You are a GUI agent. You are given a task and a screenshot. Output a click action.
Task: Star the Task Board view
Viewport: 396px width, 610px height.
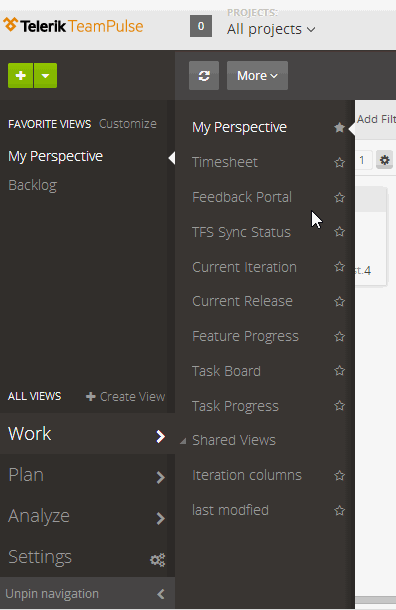tap(340, 371)
